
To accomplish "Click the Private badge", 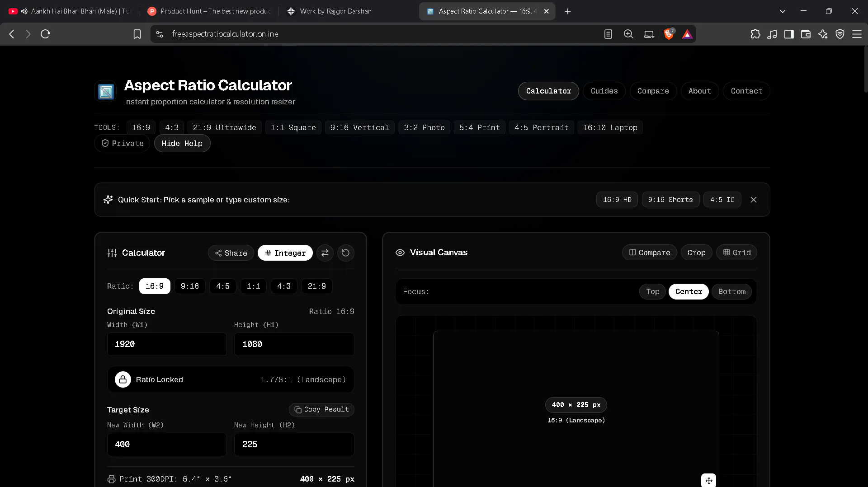I will [122, 143].
